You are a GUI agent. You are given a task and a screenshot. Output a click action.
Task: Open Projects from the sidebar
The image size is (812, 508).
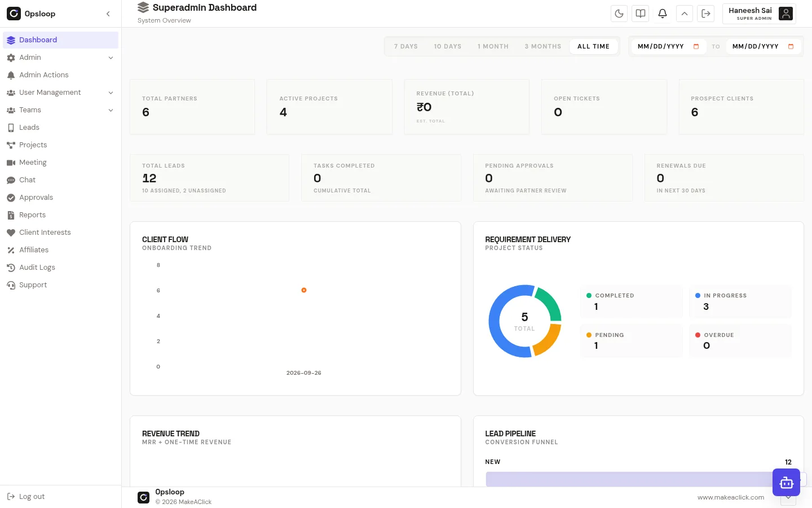[61, 145]
